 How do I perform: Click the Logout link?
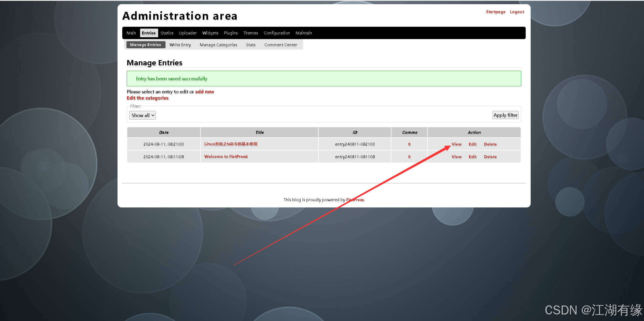tap(517, 12)
